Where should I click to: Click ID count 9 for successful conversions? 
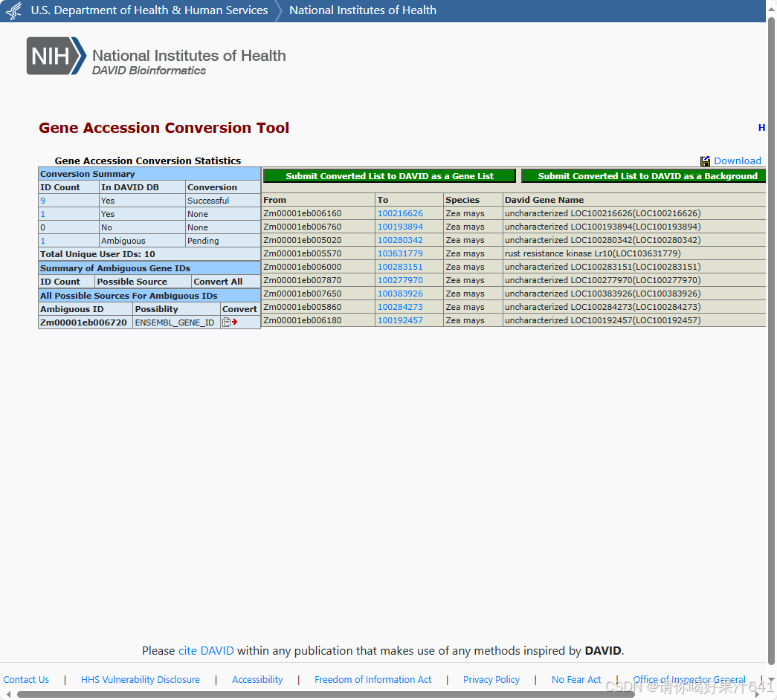(42, 201)
